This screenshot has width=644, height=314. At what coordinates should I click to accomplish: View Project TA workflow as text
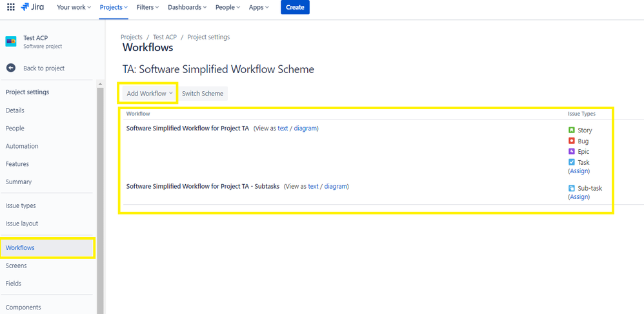click(x=283, y=128)
